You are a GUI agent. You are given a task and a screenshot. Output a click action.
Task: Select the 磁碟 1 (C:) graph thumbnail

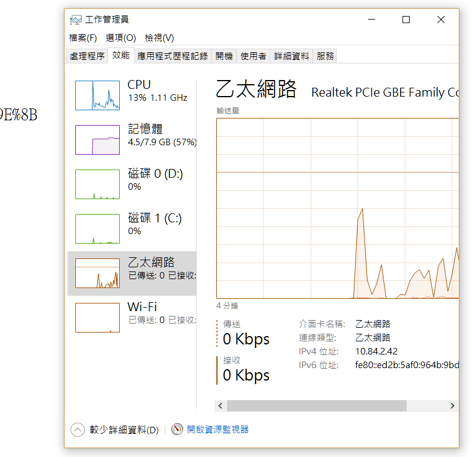point(97,229)
